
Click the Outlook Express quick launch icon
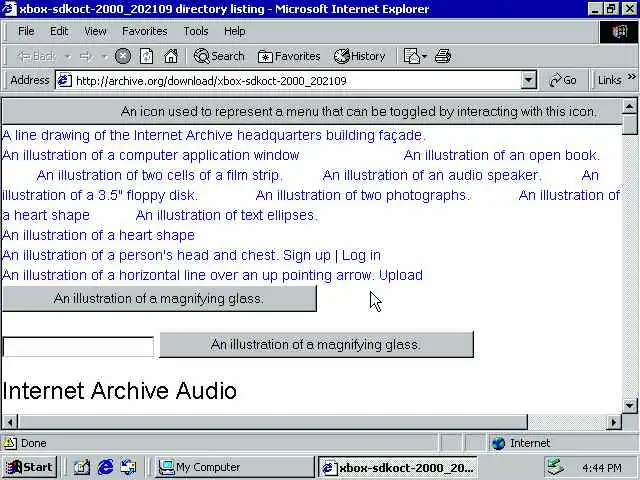(x=129, y=467)
